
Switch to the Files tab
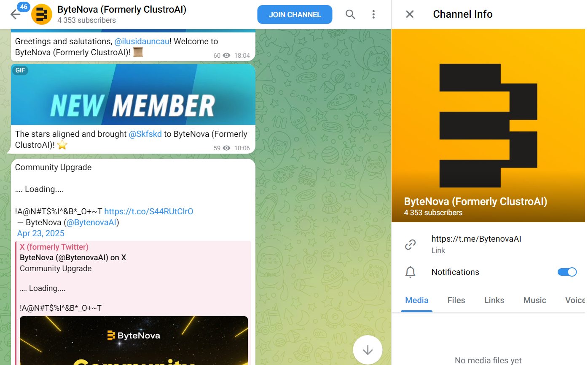[x=456, y=300]
